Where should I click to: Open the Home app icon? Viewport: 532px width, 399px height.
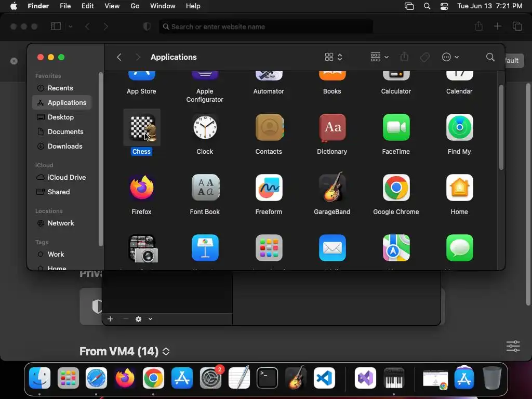(x=459, y=188)
